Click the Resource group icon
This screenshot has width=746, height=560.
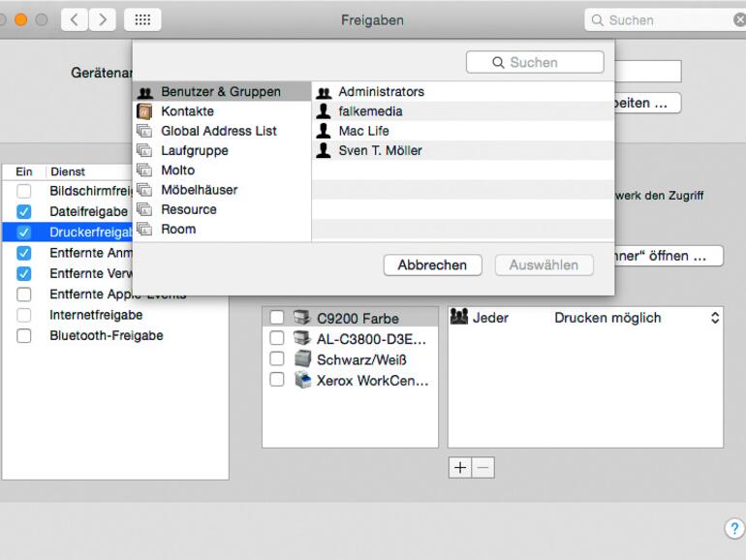click(144, 209)
